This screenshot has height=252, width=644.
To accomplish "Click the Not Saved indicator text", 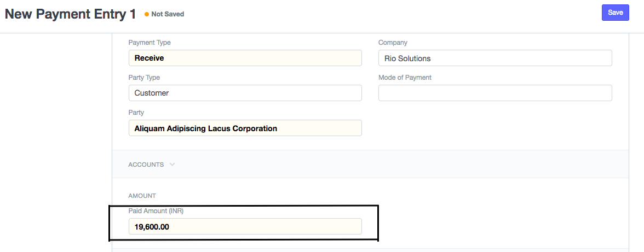I will 168,14.
